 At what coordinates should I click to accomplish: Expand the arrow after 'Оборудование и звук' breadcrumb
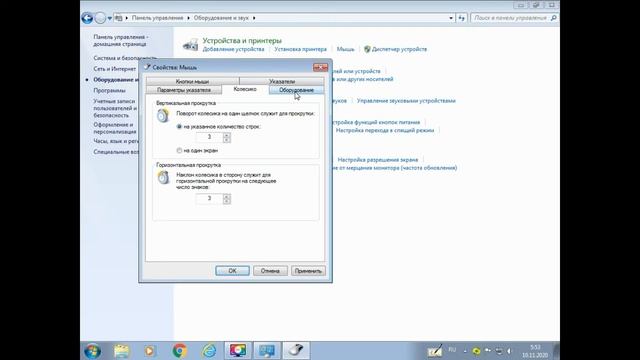[x=254, y=18]
